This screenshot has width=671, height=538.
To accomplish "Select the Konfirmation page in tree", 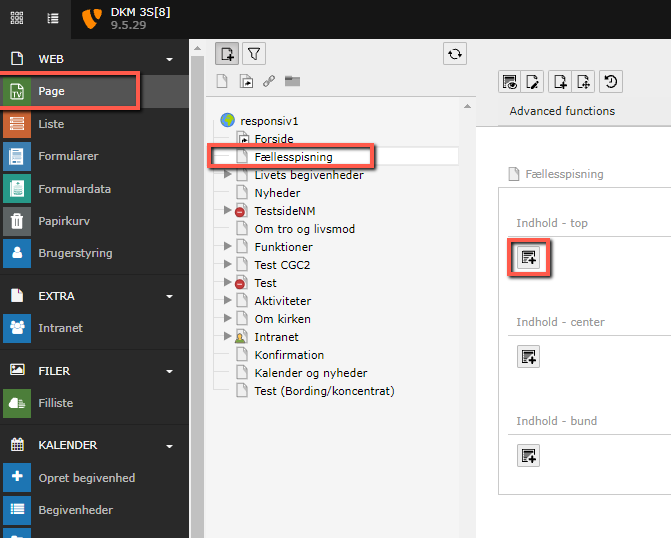I will (289, 355).
